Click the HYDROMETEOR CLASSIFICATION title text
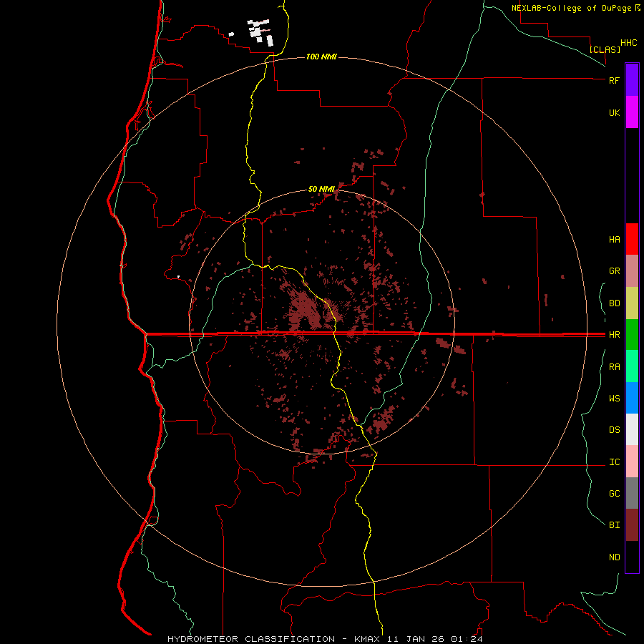This screenshot has width=644, height=644. point(251,639)
